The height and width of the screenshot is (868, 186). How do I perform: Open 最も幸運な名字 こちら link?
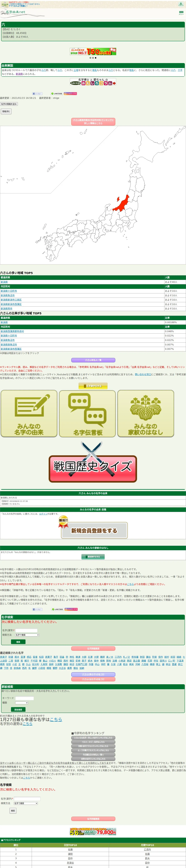click(x=56, y=720)
